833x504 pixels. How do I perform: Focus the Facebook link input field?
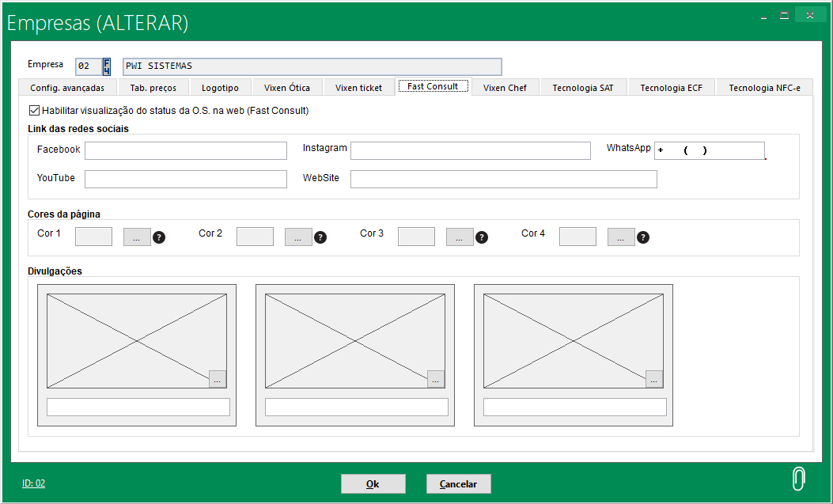[x=186, y=151]
